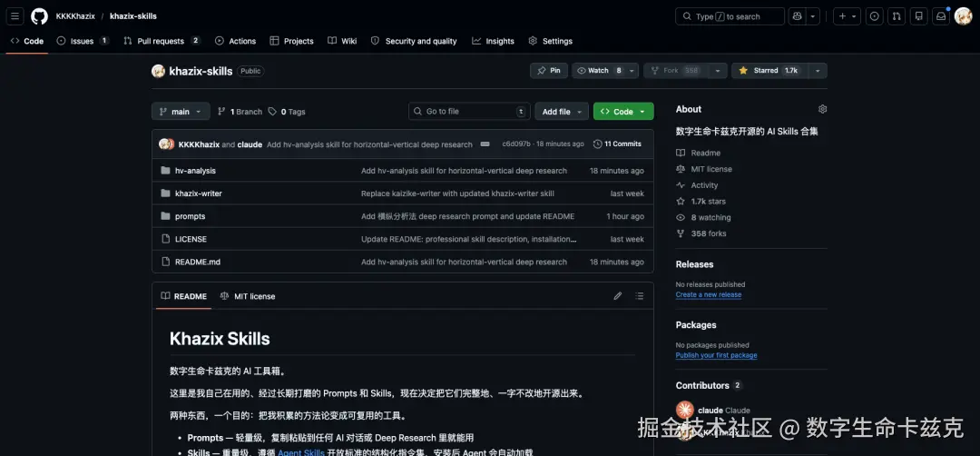
Task: Open the repositories icon in header
Action: [918, 16]
